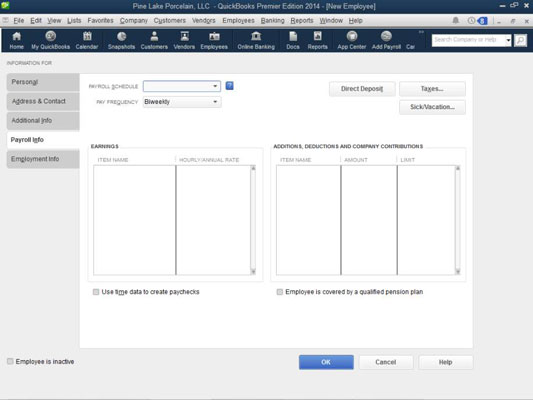Open Snapshots from the icon bar
Viewport: 533px width, 400px height.
pyautogui.click(x=121, y=40)
